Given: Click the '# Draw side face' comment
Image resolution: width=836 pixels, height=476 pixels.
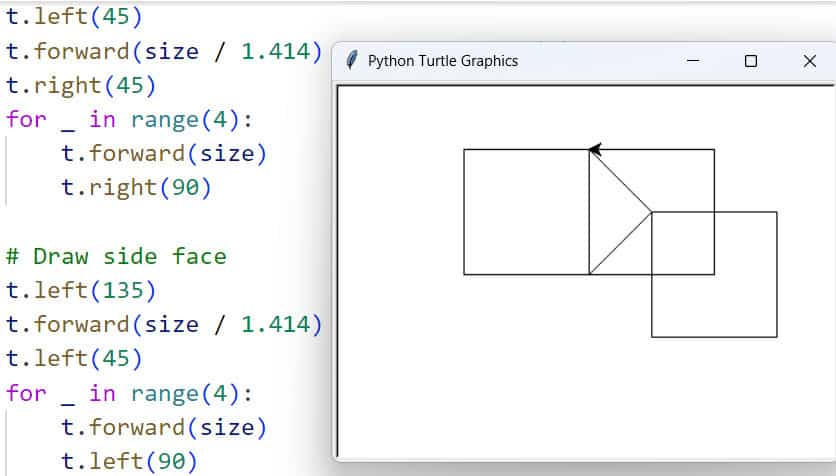Looking at the screenshot, I should coord(116,256).
